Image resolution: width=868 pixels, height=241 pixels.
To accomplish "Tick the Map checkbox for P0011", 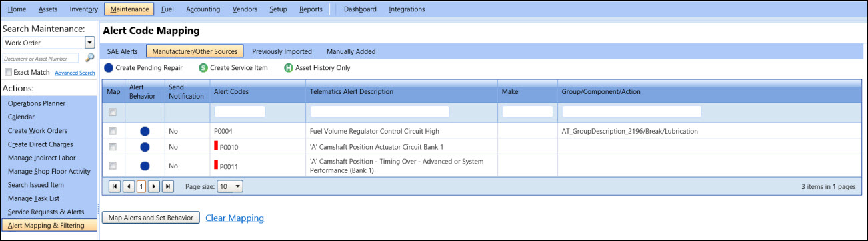I will (113, 166).
